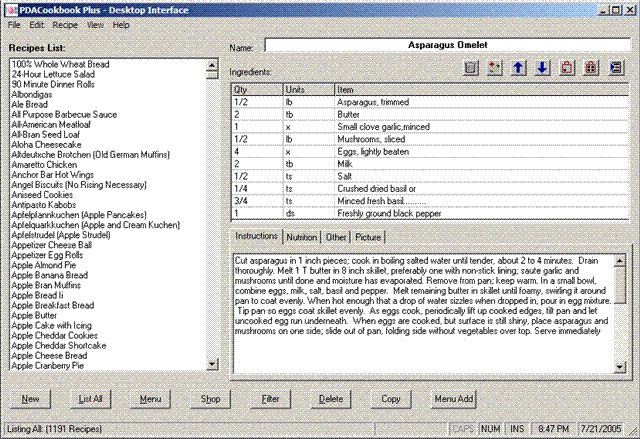The width and height of the screenshot is (640, 439).
Task: Click the PDACookbook title bar app icon
Action: coord(11,10)
